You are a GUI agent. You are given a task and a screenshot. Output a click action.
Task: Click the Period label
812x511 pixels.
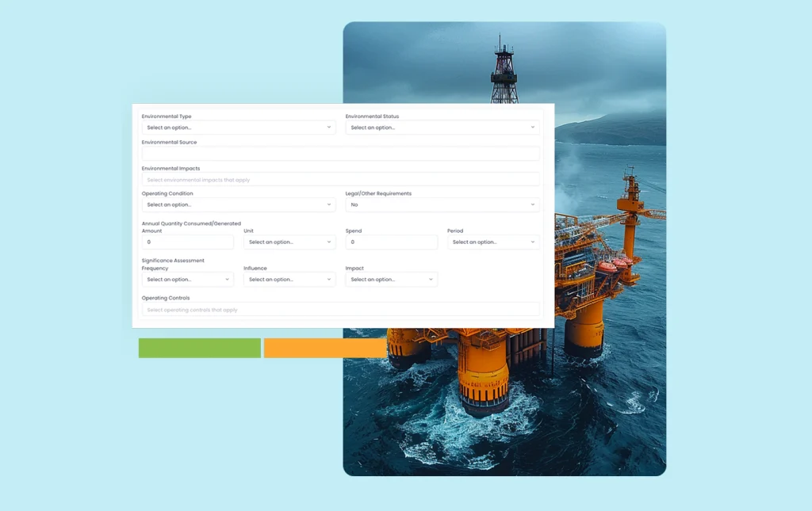(x=455, y=231)
